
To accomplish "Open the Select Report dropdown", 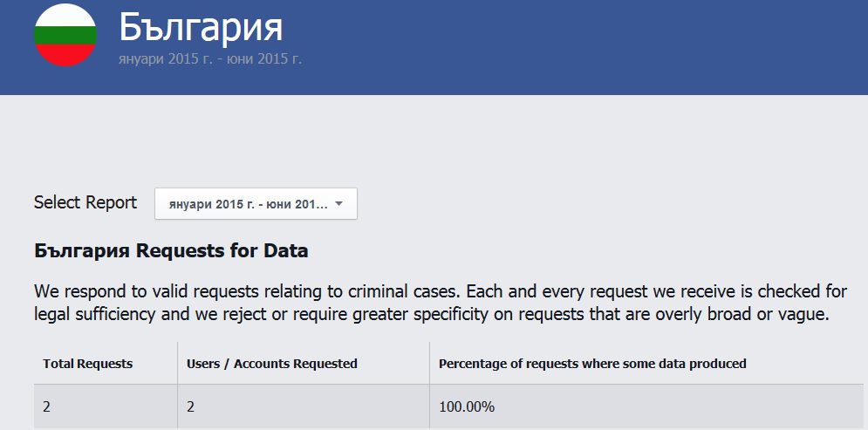I will (256, 203).
